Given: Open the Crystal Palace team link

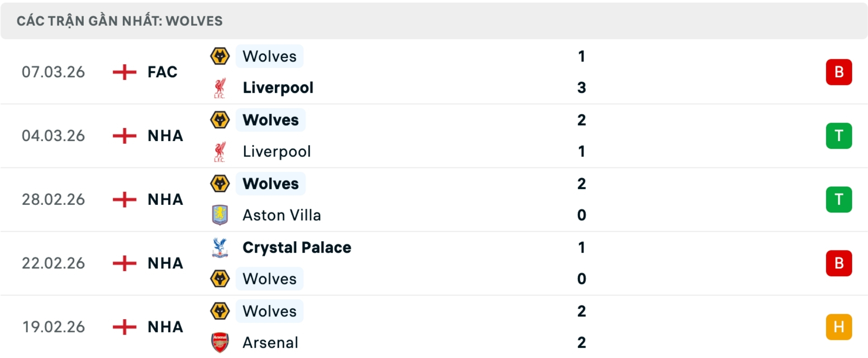Looking at the screenshot, I should (297, 248).
